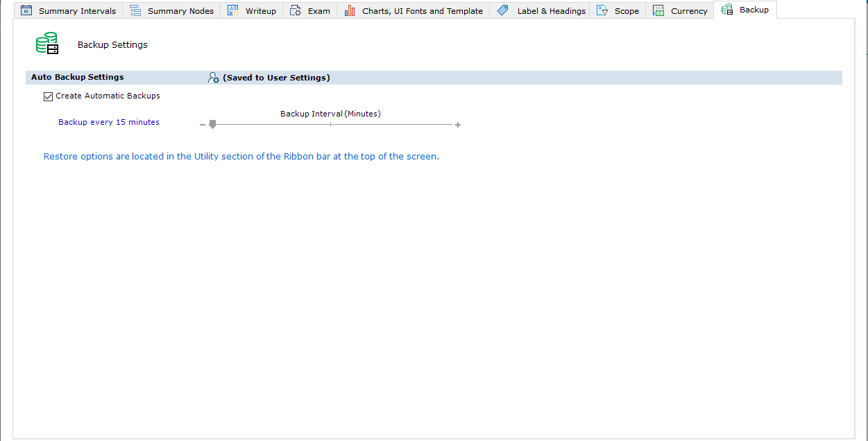Click the Scope tab's filter icon
The image size is (868, 441).
click(602, 10)
